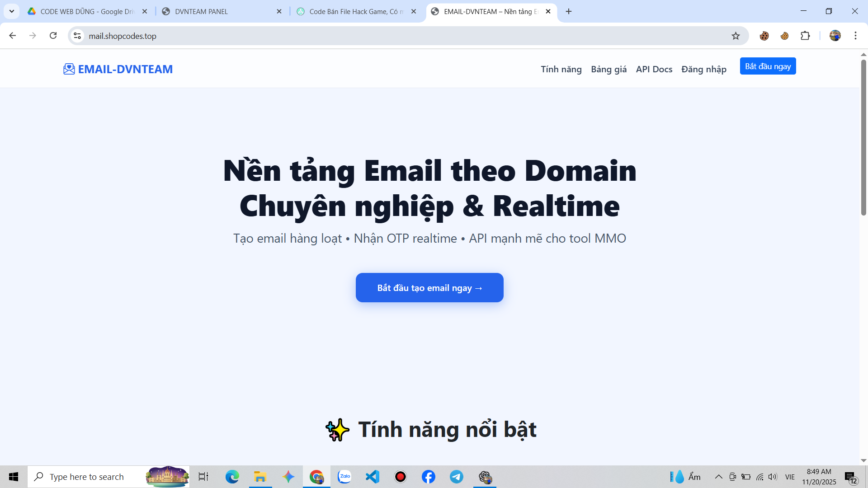Screen dimensions: 868x488
Task: Open the notification center icon
Action: 851,477
